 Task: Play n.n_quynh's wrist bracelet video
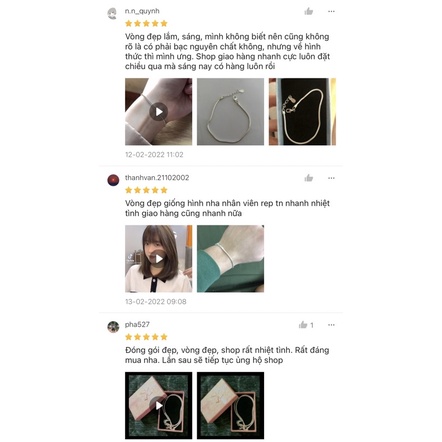pos(158,112)
